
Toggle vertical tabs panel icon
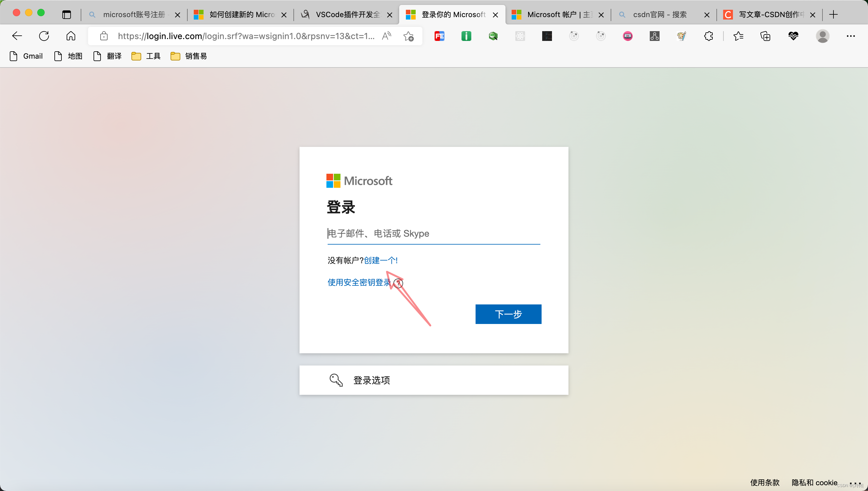point(67,14)
